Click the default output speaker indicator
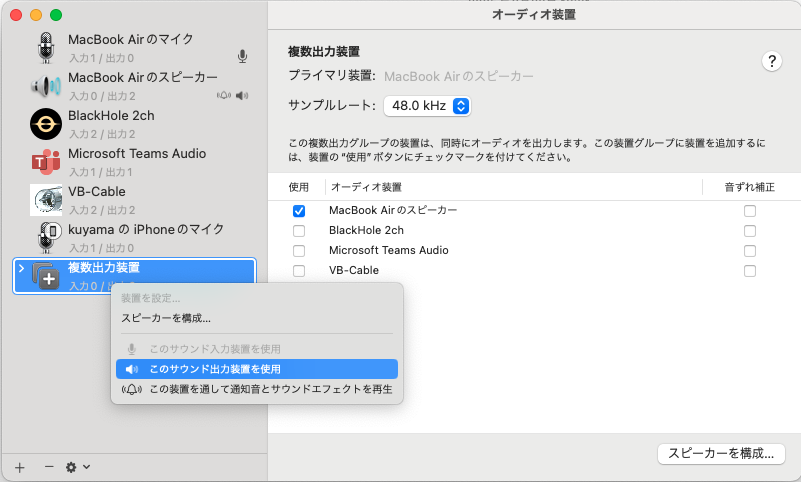Screen dimensions: 801x482 (242, 95)
